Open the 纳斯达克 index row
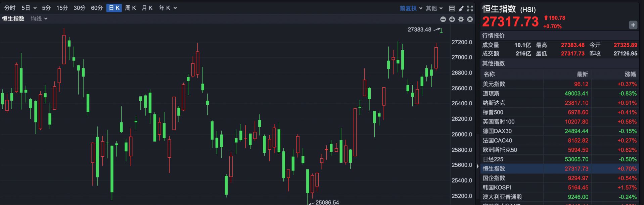Image resolution: width=644 pixels, height=205 pixels. pyautogui.click(x=559, y=103)
